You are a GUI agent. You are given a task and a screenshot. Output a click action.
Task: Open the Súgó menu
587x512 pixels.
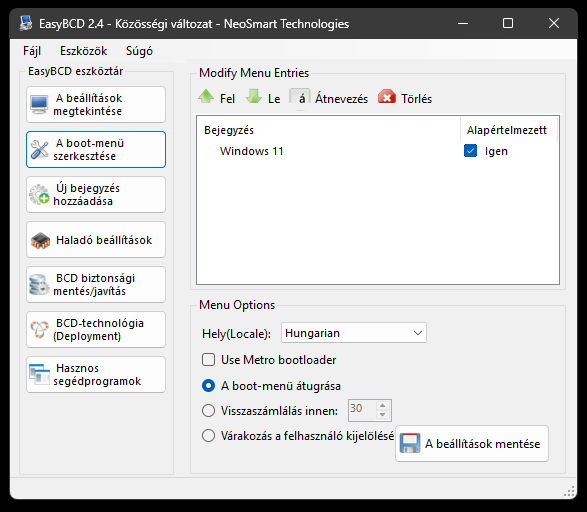pos(139,51)
